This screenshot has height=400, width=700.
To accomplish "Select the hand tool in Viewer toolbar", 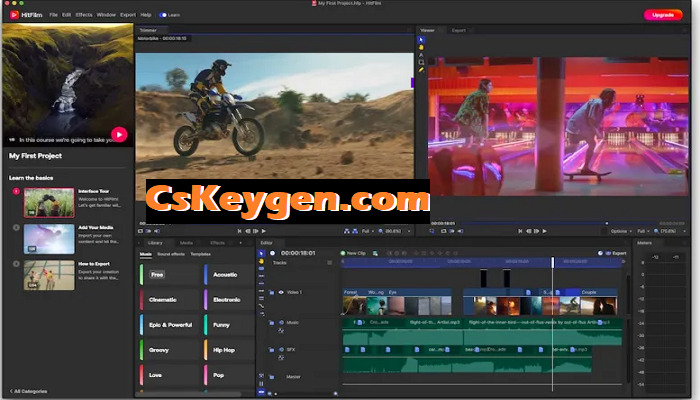I will tap(421, 47).
